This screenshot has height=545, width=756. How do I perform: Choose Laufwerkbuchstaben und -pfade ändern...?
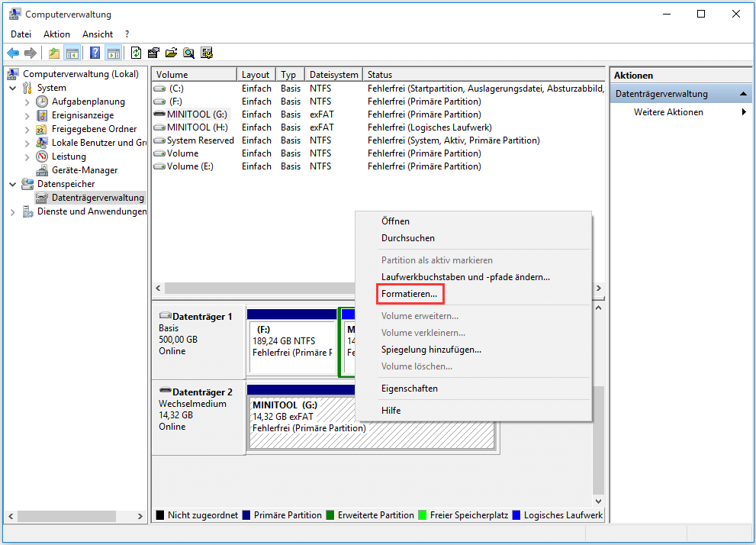(x=473, y=277)
